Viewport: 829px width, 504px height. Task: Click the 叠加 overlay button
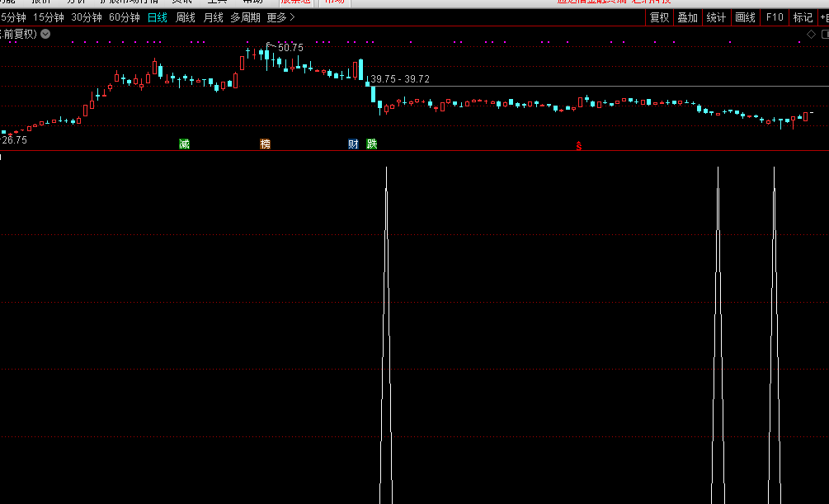[687, 17]
